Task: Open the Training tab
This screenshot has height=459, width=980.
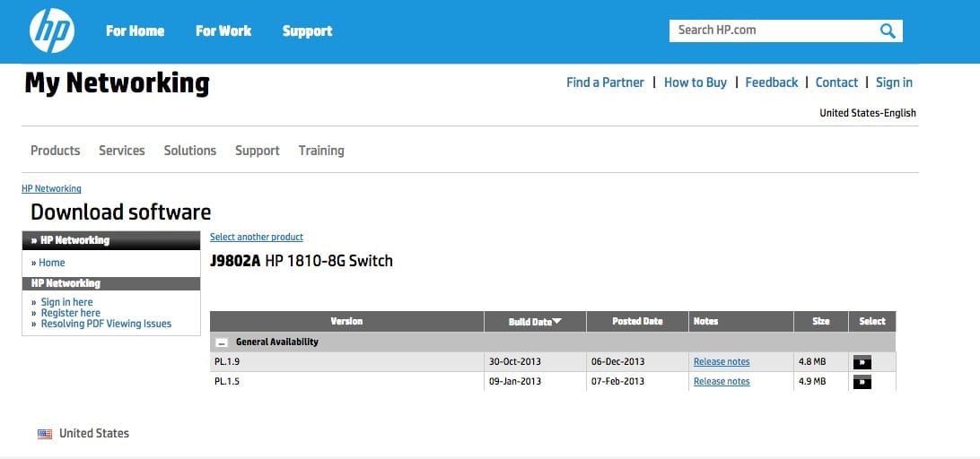Action: [x=321, y=151]
